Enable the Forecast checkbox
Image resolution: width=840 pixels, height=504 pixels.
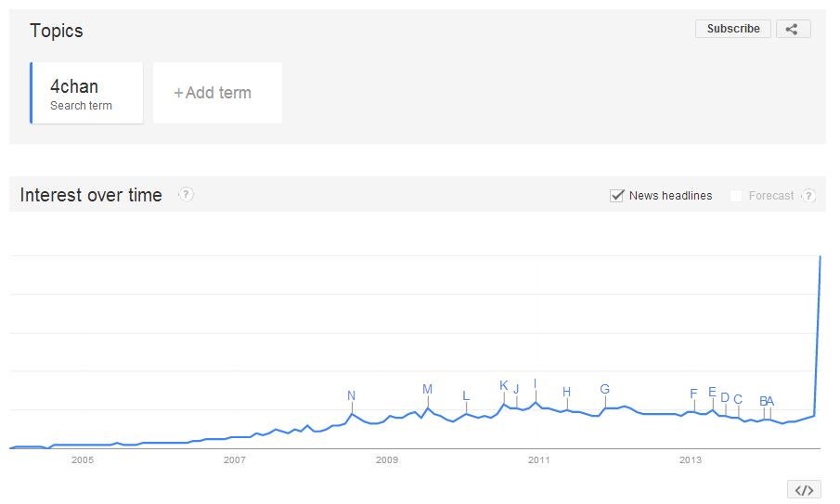coord(736,196)
